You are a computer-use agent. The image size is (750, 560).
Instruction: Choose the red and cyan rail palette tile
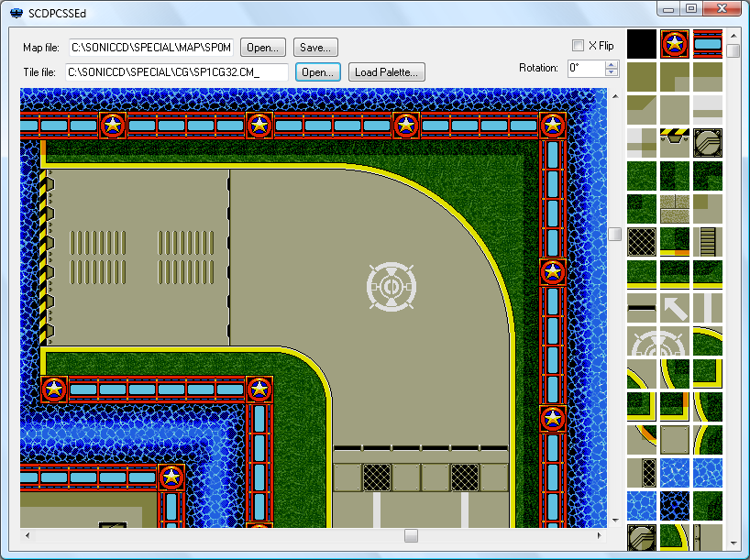pyautogui.click(x=708, y=44)
